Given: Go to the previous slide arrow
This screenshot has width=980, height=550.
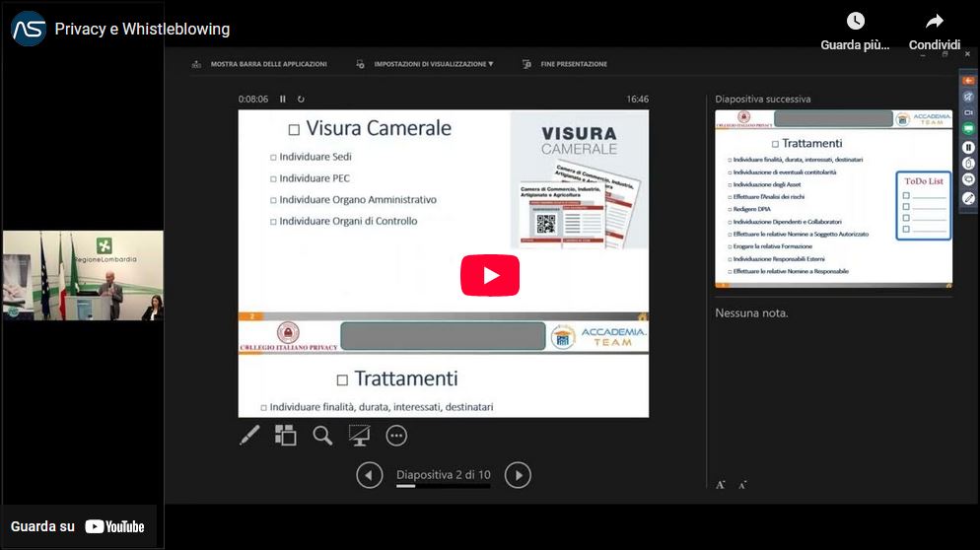Looking at the screenshot, I should coord(369,475).
